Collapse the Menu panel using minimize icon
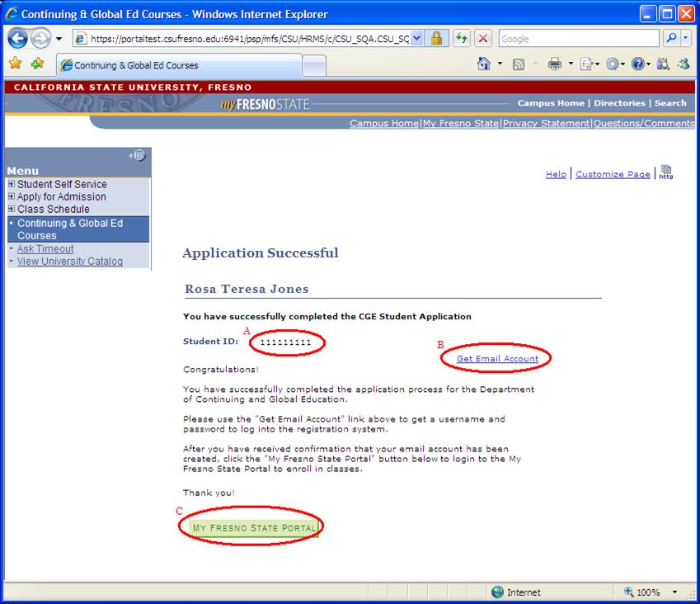The image size is (700, 604). pyautogui.click(x=138, y=155)
